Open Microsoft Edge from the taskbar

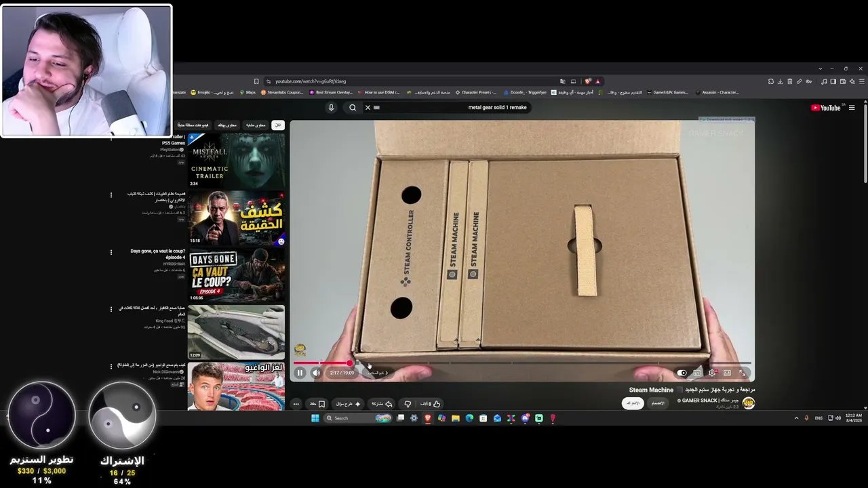click(469, 418)
